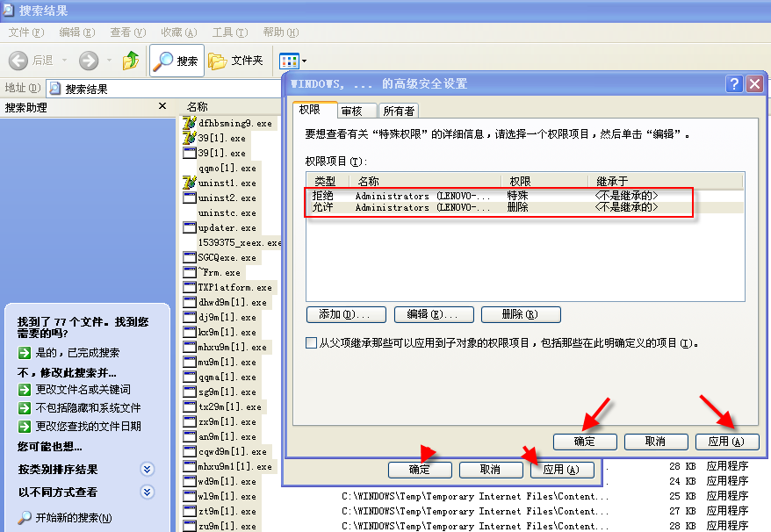Click 确定 in advanced security dialog
Viewport: 771px width, 532px height.
(585, 442)
